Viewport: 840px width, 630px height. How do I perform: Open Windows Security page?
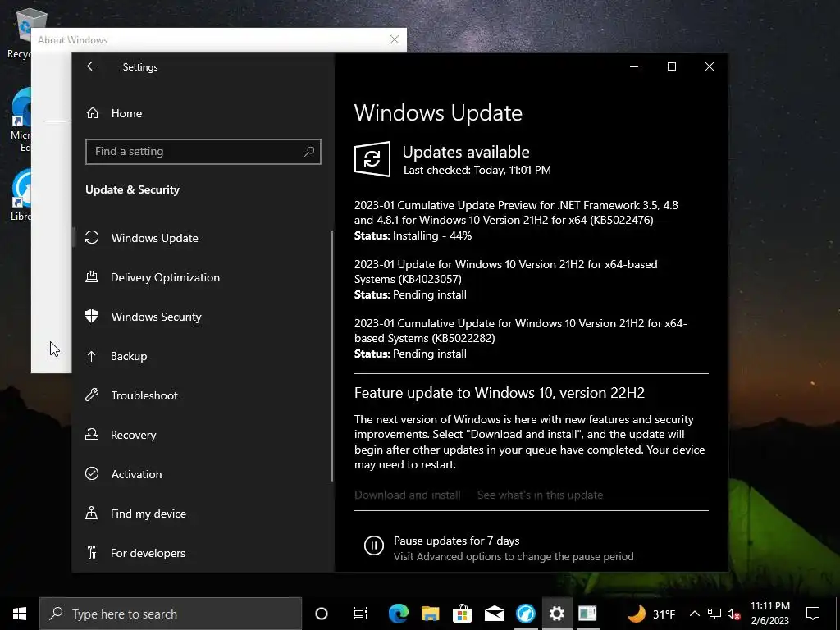click(156, 317)
